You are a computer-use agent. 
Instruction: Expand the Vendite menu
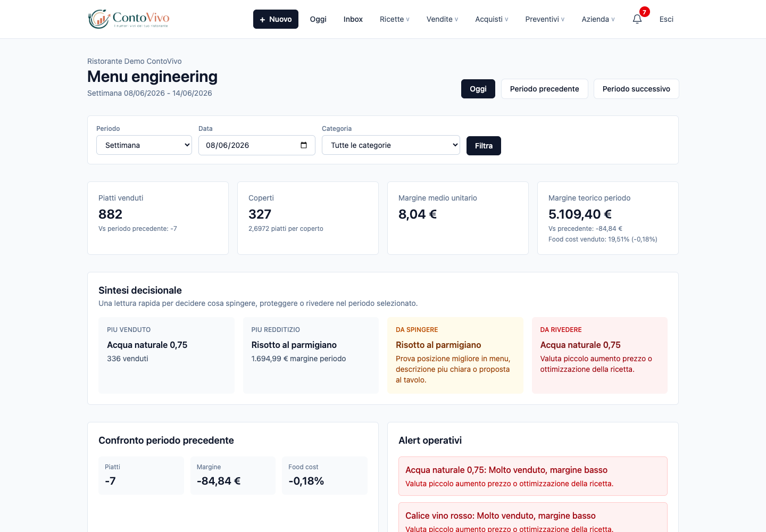[x=442, y=19]
